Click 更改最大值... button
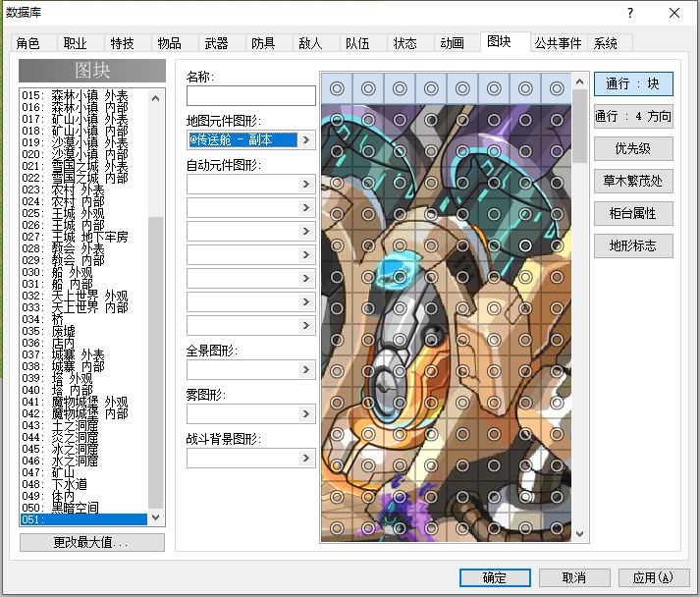700x597 pixels. click(92, 543)
